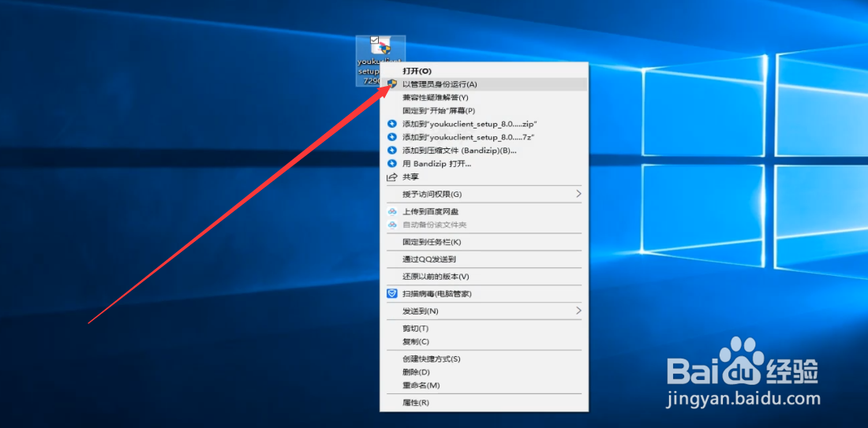
Task: Pin to taskbar with 固定到任务栏(K)
Action: point(483,242)
